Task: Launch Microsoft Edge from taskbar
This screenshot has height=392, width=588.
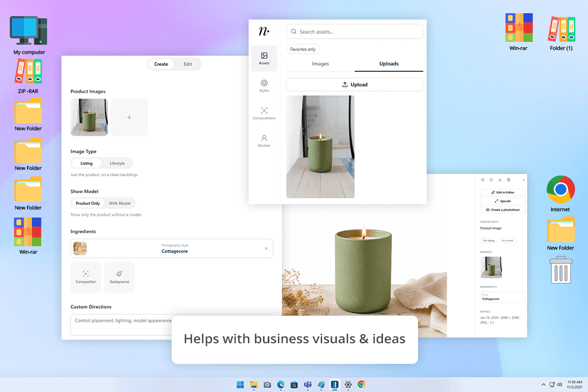Action: [x=281, y=385]
